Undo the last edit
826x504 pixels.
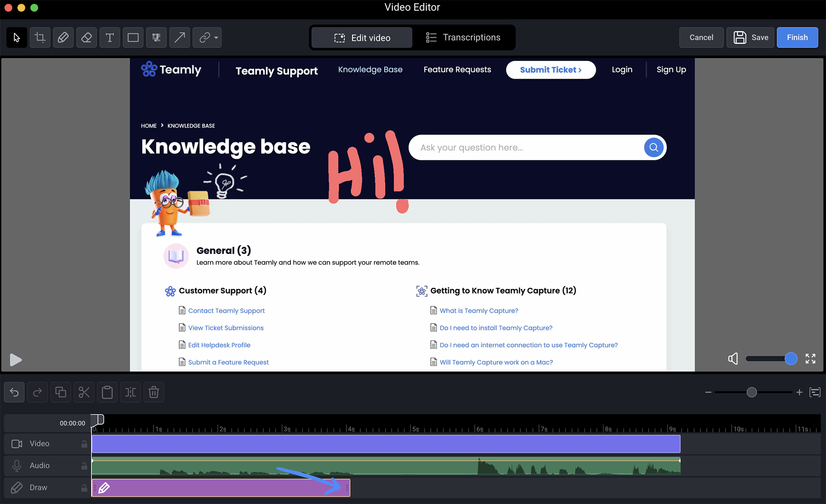14,393
